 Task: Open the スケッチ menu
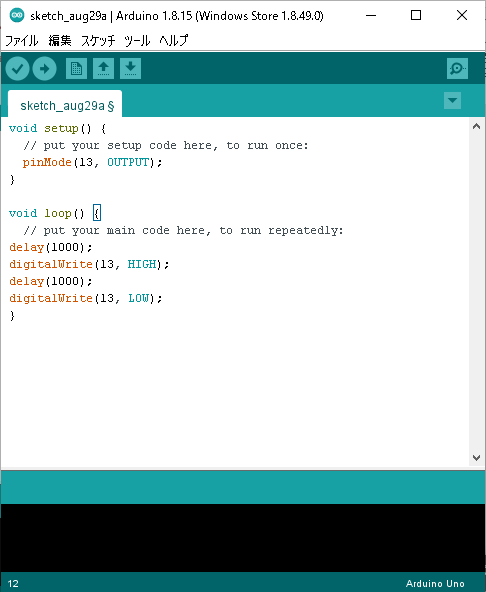tap(98, 40)
